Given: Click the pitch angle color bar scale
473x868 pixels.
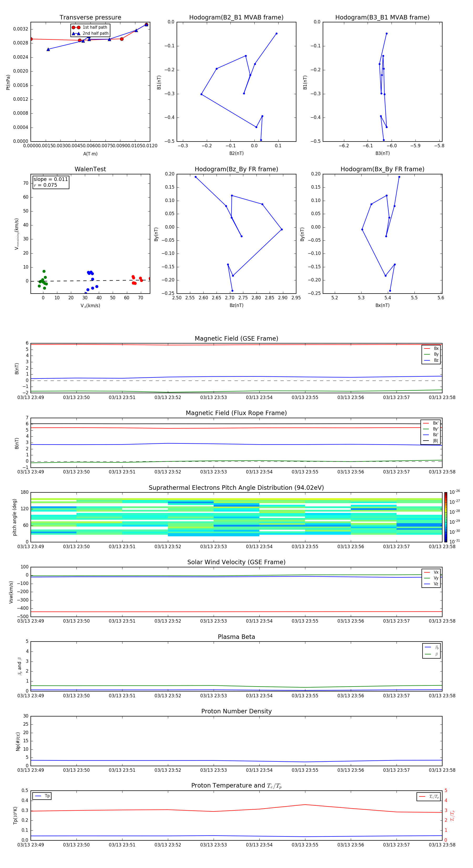Looking at the screenshot, I should point(446,517).
